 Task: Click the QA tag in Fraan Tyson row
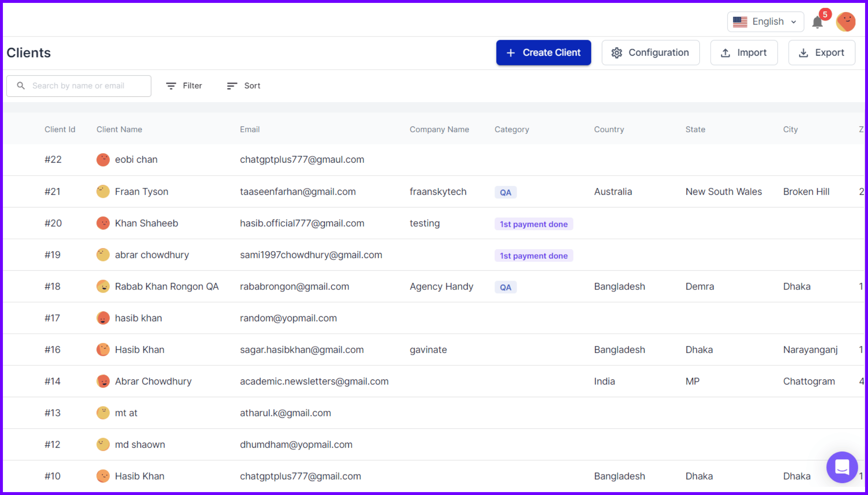click(505, 192)
